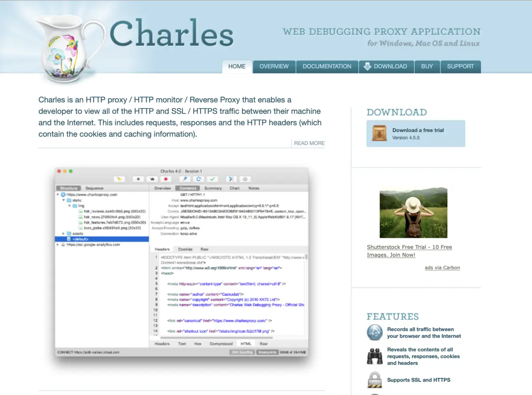Viewport: 532px width, 395px height.
Task: Open the DOCUMENTATION navigation tab
Action: tap(327, 66)
